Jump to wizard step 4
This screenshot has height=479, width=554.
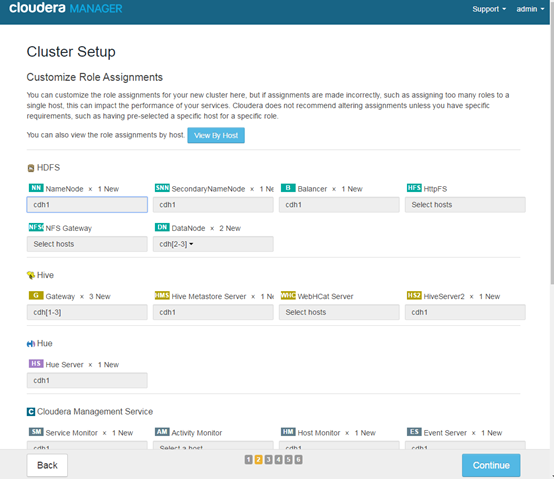tap(278, 459)
